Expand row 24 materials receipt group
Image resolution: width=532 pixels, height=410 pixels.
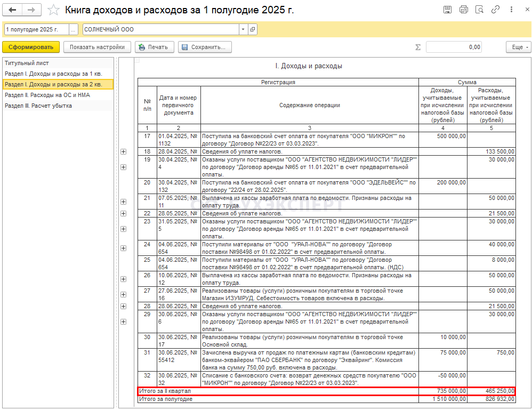tap(124, 248)
